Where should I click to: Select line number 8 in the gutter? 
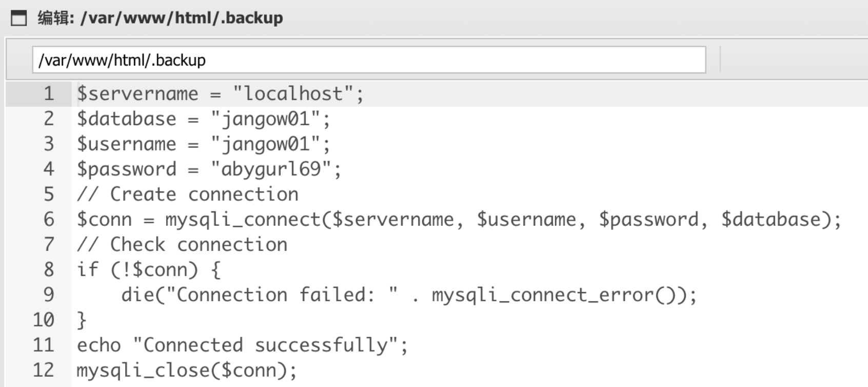pyautogui.click(x=49, y=269)
